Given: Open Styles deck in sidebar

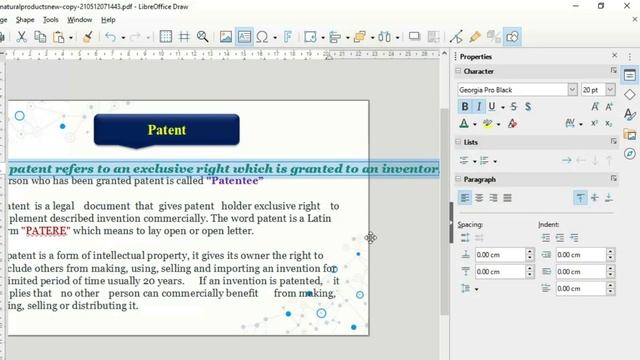Looking at the screenshot, I should (x=629, y=114).
